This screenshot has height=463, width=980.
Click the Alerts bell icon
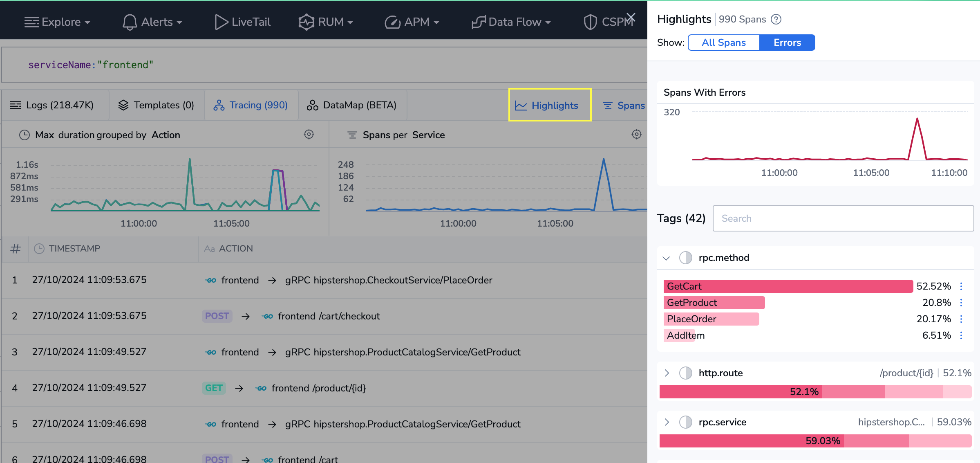point(130,22)
